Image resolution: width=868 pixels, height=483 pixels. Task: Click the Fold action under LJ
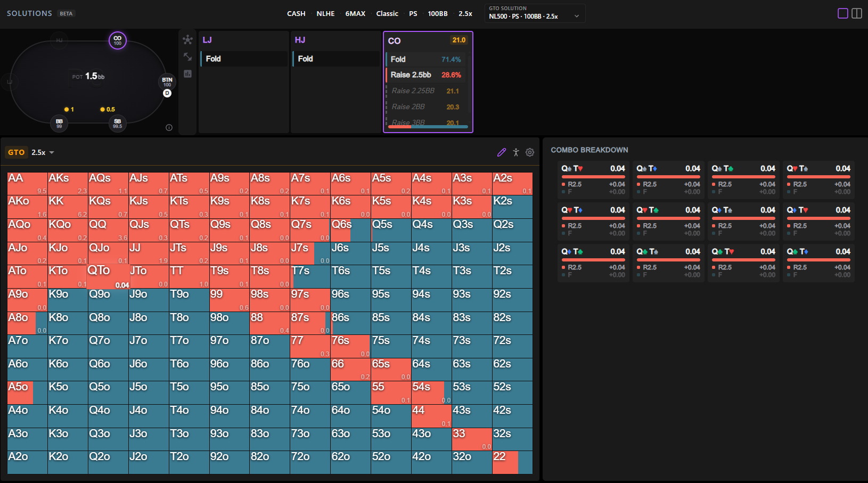click(x=244, y=59)
